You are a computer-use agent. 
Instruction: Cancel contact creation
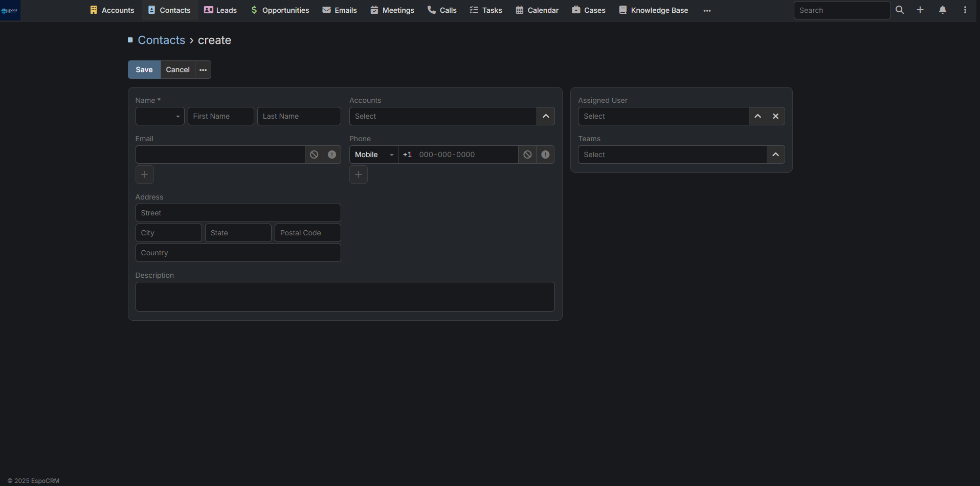coord(178,70)
